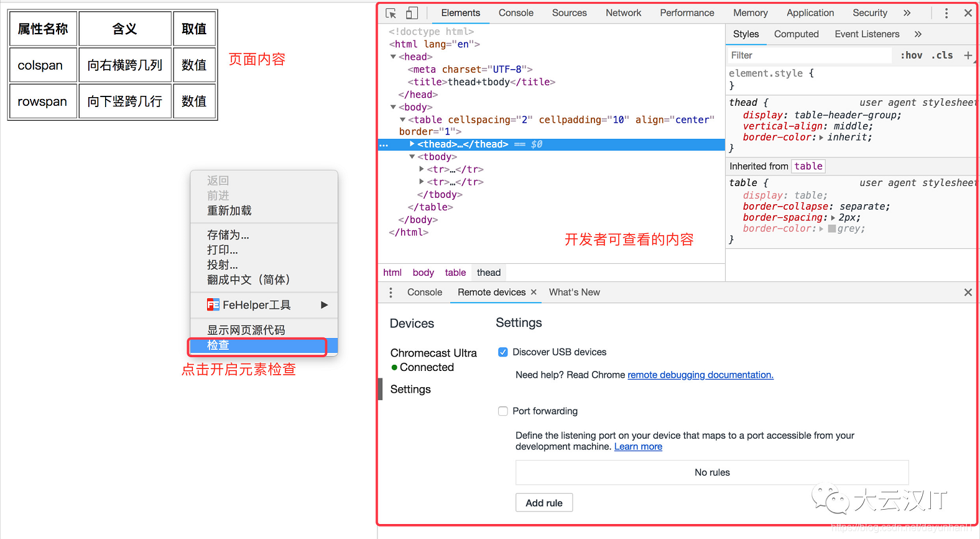
Task: Collapse the head element node
Action: (393, 57)
